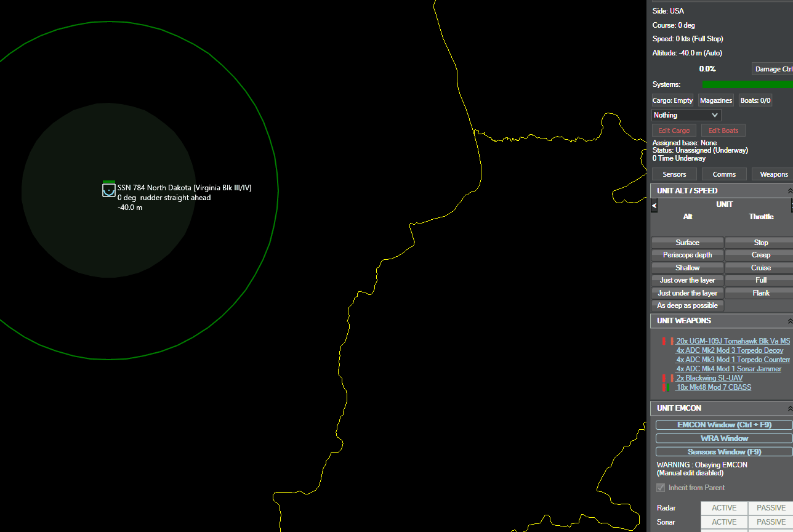793x532 pixels.
Task: Set depth to Periscope depth
Action: (x=687, y=255)
